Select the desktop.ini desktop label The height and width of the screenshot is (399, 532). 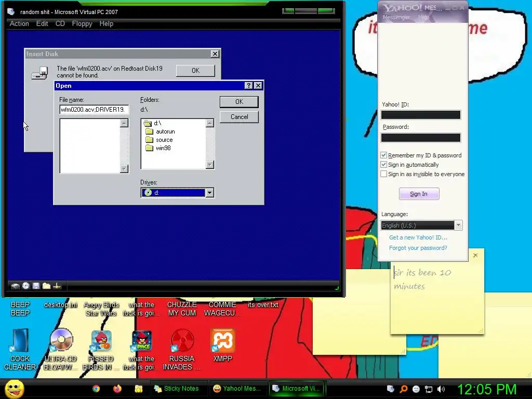click(61, 304)
